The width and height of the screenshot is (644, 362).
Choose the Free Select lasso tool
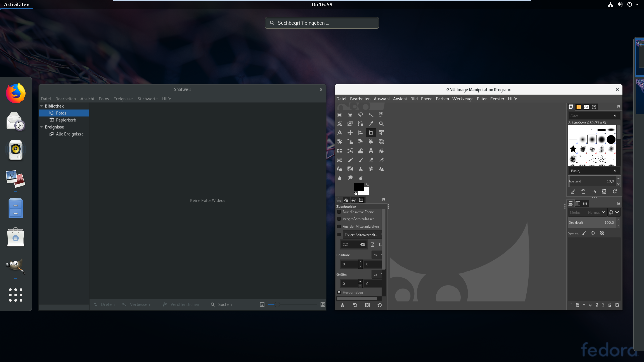[x=360, y=115]
